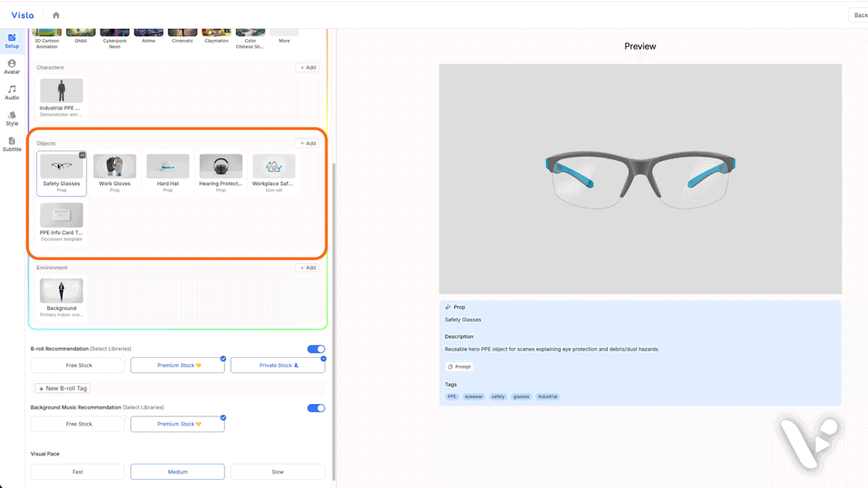This screenshot has width=868, height=488.
Task: Select the Setup sidebar tab
Action: (x=12, y=41)
